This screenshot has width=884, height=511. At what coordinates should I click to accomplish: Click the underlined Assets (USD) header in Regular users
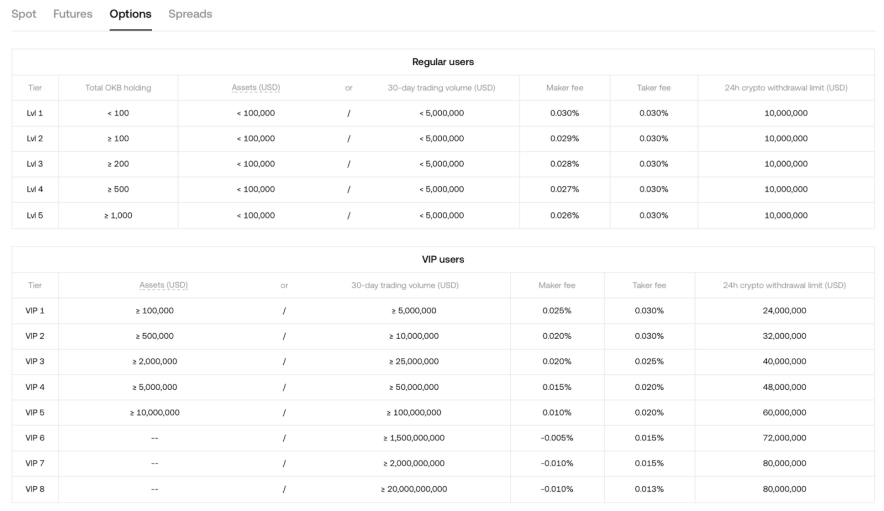pos(255,88)
